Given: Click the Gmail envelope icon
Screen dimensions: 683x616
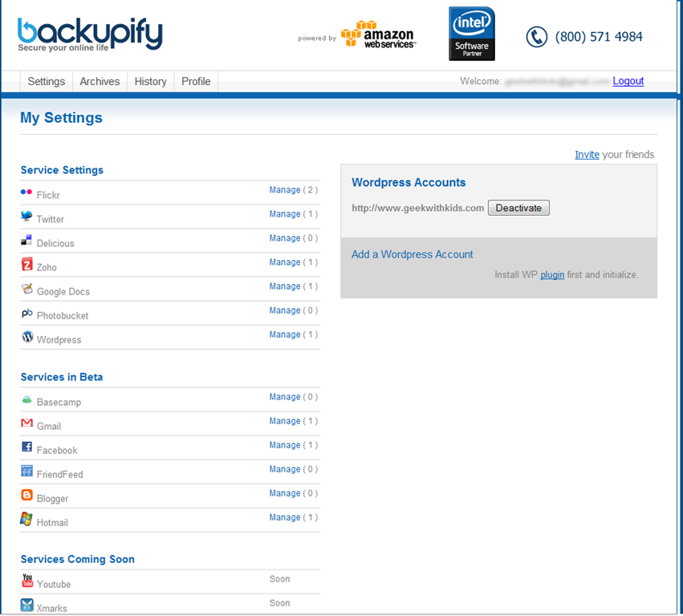Looking at the screenshot, I should click(27, 423).
